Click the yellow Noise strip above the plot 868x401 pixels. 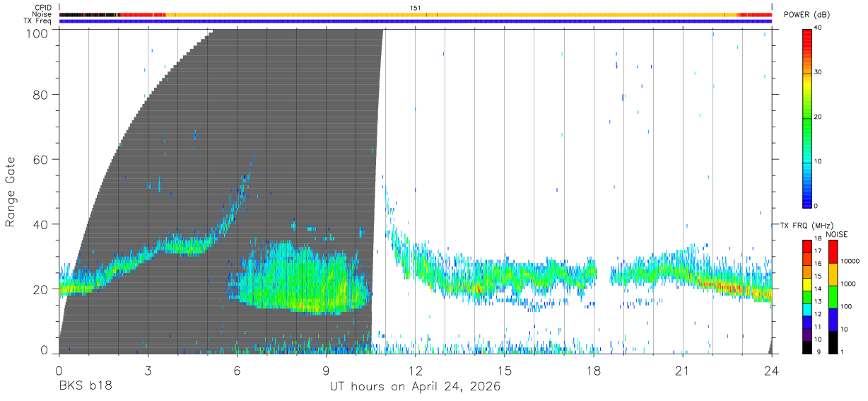[x=452, y=14]
